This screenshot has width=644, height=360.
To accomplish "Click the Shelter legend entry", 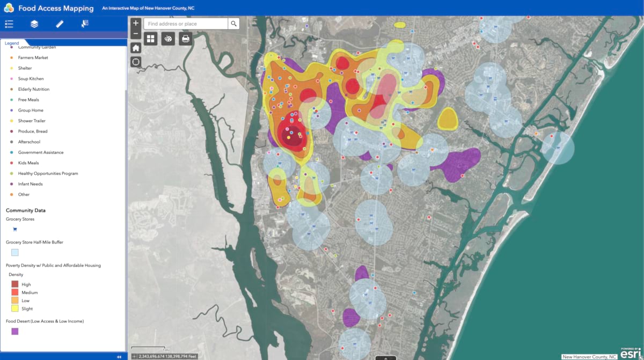I will (25, 68).
